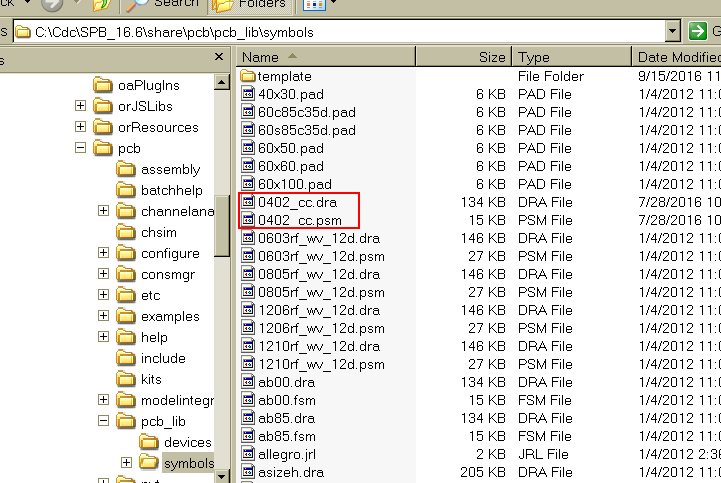Viewport: 721px width, 483px height.
Task: Click the ab00.fsm file icon
Action: tap(248, 400)
